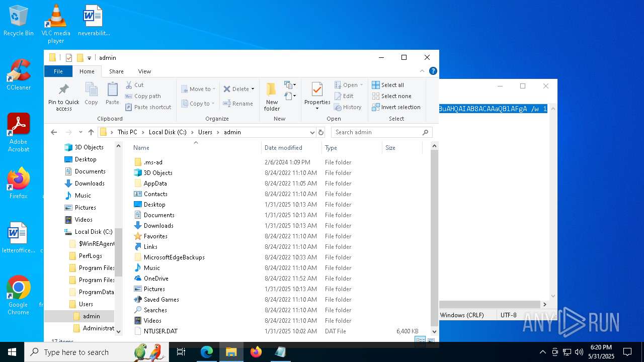Screen dimensions: 644x362
Task: Click the Cut scissors button
Action: (135, 85)
